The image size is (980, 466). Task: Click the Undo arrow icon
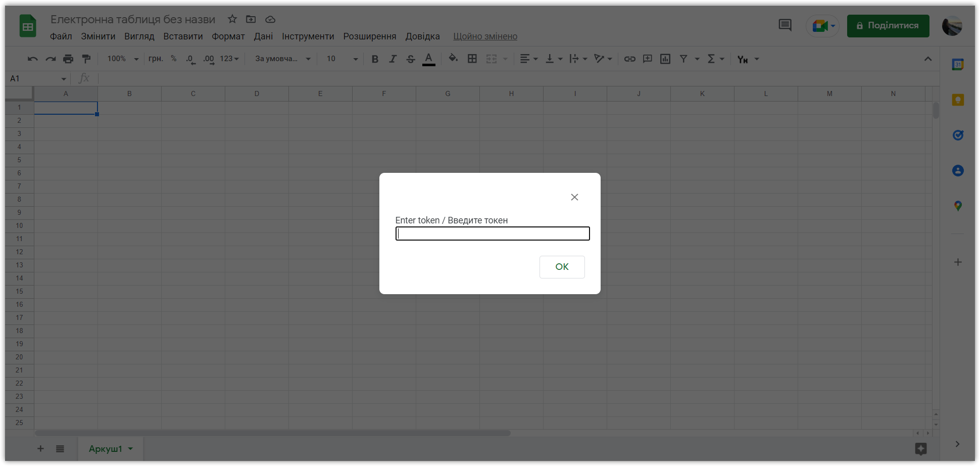click(33, 59)
